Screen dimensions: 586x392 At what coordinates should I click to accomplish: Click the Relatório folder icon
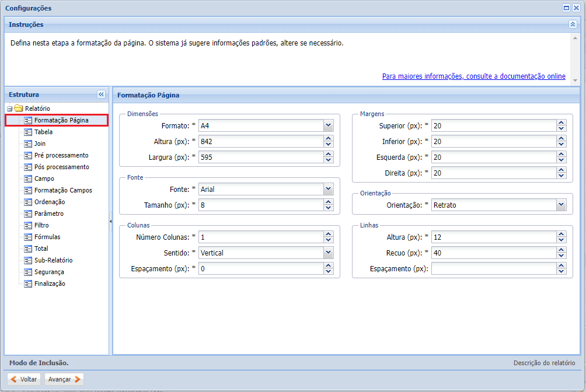18,108
